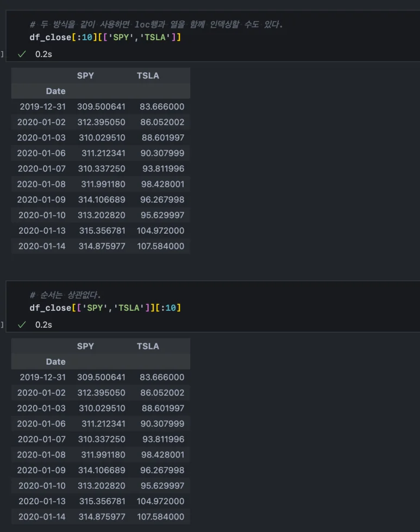Image resolution: width=420 pixels, height=532 pixels.
Task: Click the 0.2s execution time of the first cell
Action: [43, 54]
